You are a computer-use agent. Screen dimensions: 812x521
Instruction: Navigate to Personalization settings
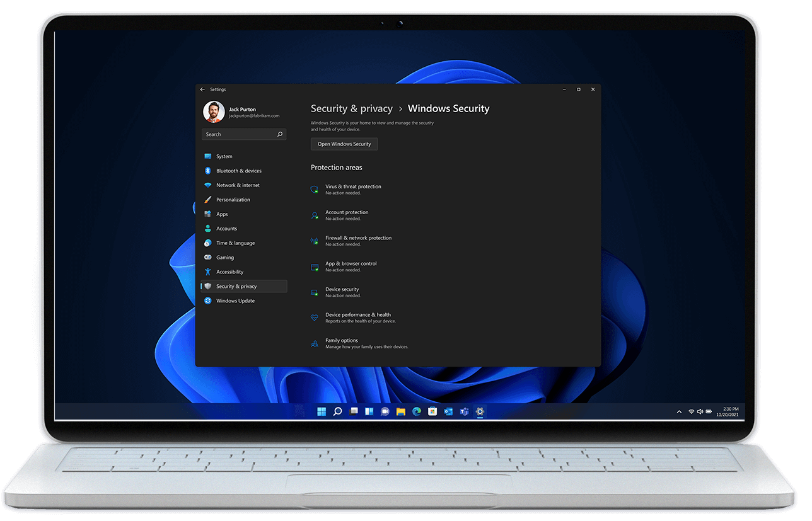pyautogui.click(x=233, y=200)
